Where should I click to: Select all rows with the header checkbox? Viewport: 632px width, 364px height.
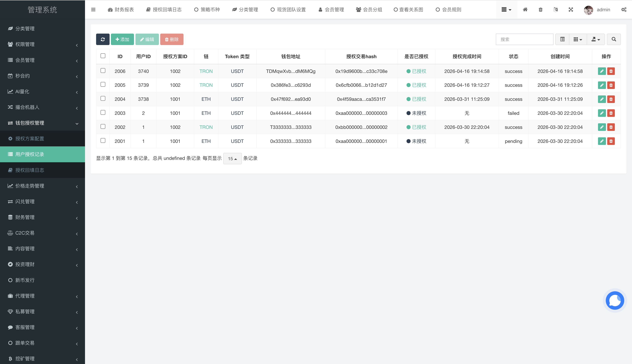point(103,56)
